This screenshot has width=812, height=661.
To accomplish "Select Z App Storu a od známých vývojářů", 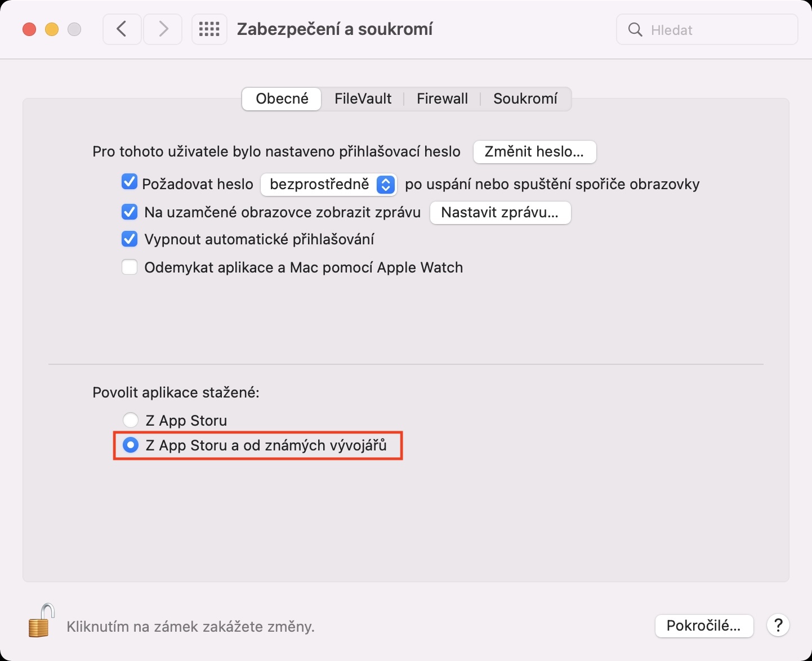I will tap(131, 445).
